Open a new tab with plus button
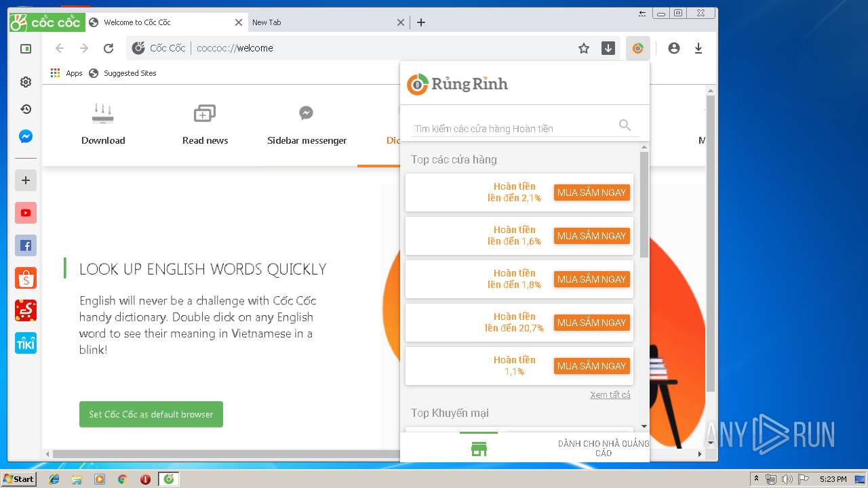 tap(421, 22)
